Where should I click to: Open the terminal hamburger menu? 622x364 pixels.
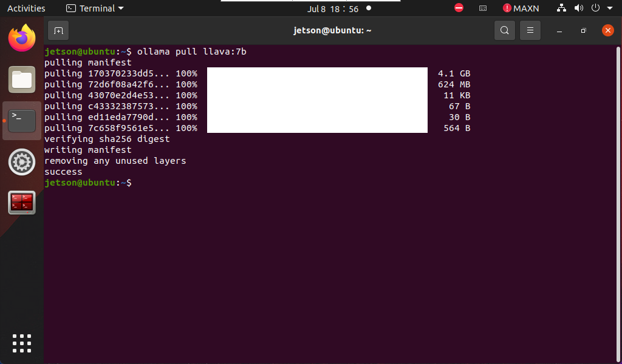530,30
